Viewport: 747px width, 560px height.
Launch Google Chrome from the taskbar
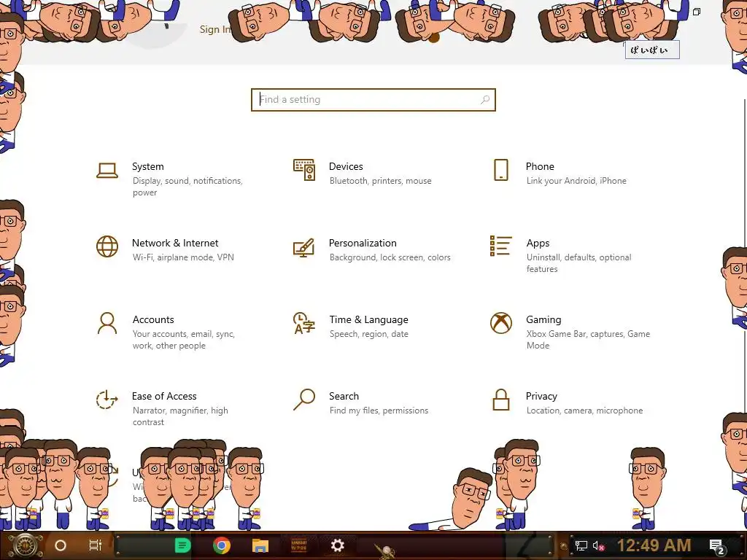click(222, 545)
